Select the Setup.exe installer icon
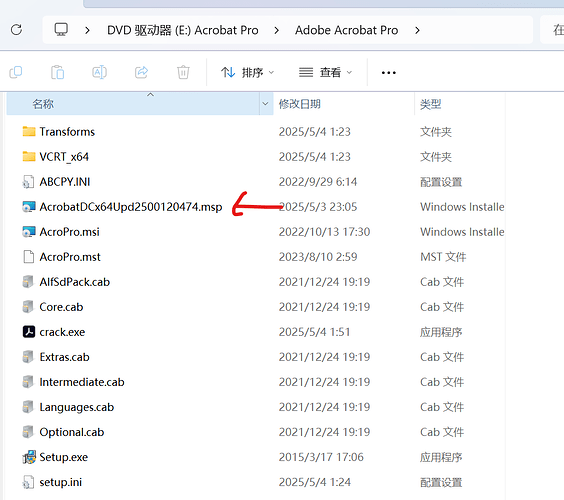The image size is (564, 500). tap(29, 457)
